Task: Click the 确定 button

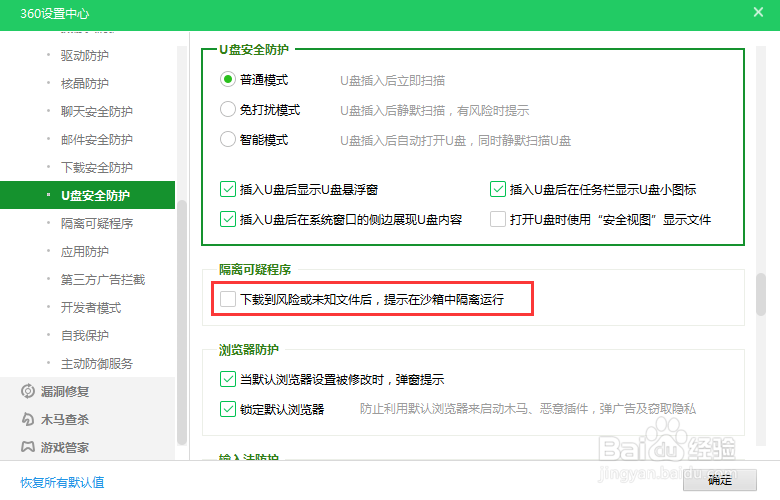Action: coord(719,480)
